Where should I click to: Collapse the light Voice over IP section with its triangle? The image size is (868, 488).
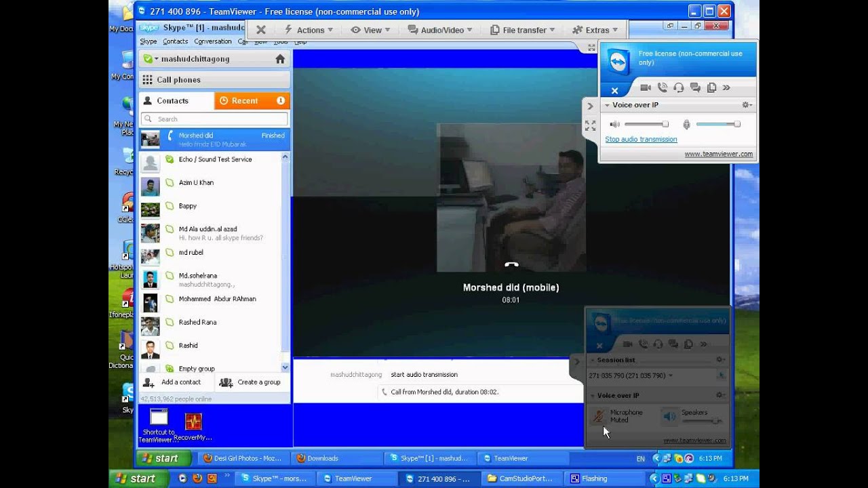coord(608,105)
